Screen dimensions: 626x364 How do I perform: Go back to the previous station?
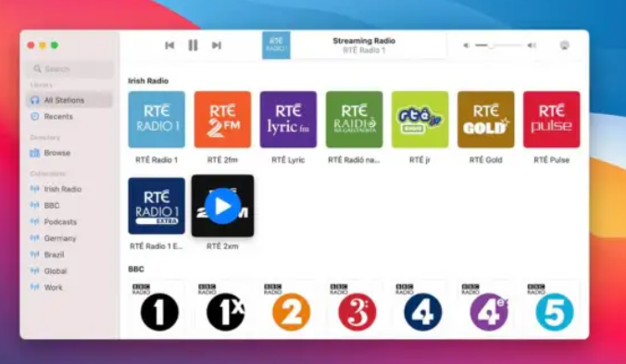click(169, 45)
